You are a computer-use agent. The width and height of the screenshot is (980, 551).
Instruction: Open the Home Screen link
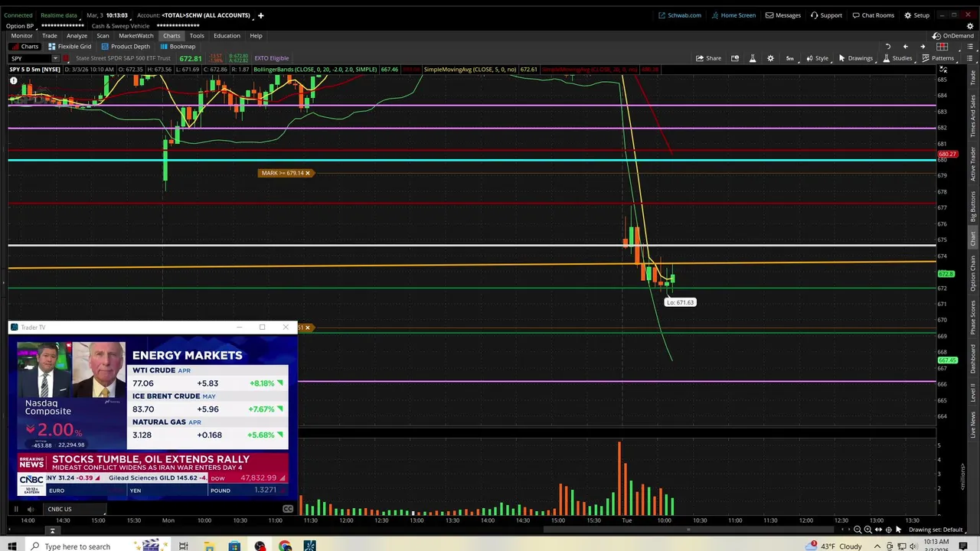click(733, 15)
